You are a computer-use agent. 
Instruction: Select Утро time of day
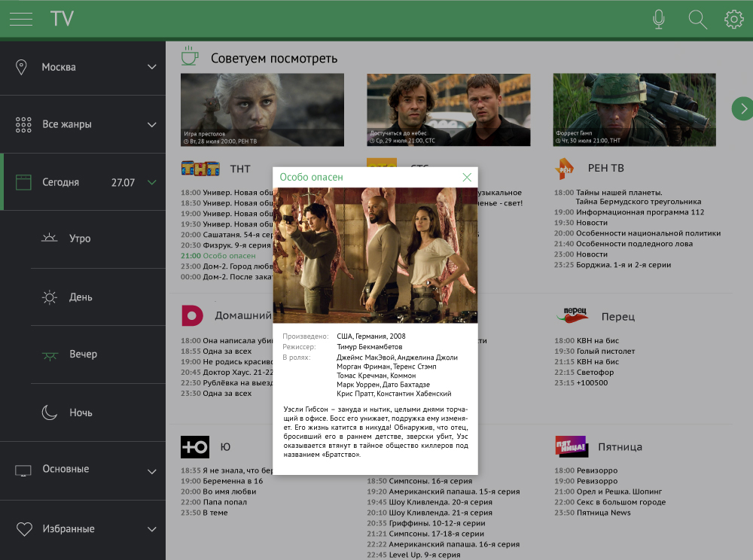[x=79, y=239]
